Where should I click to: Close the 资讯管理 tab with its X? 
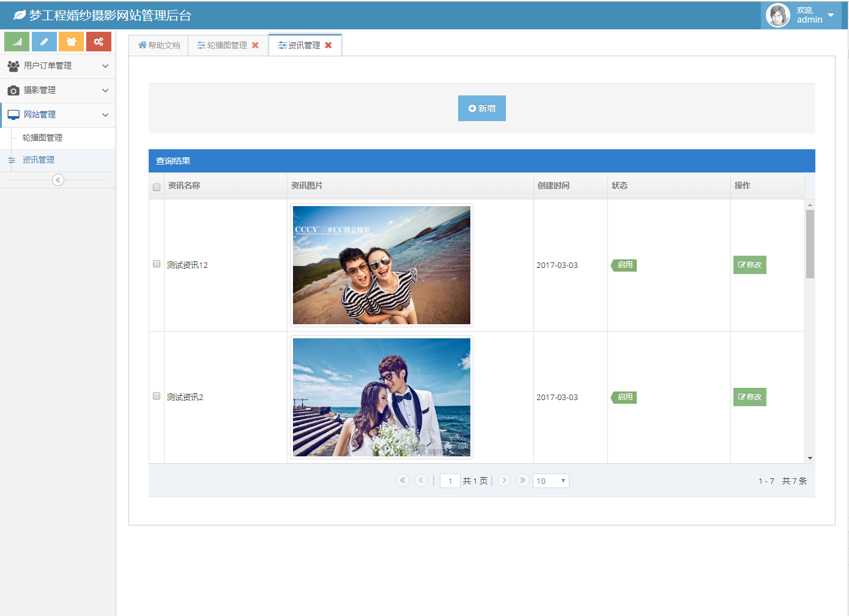(328, 45)
